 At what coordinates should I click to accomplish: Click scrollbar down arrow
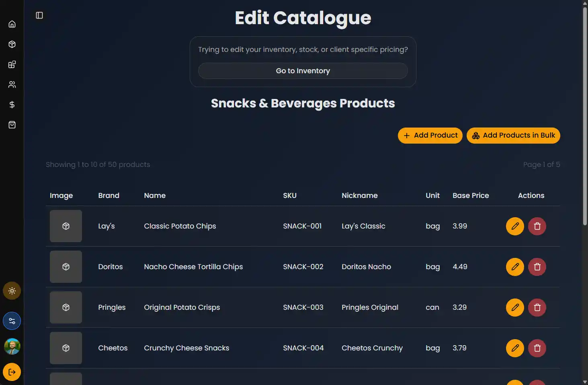click(585, 382)
